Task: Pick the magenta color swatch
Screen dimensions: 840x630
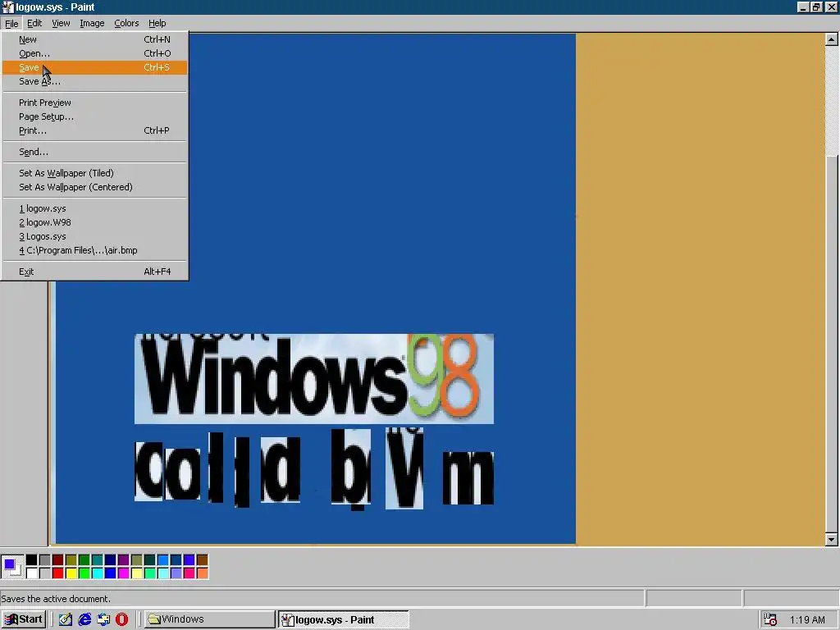Action: pos(123,573)
